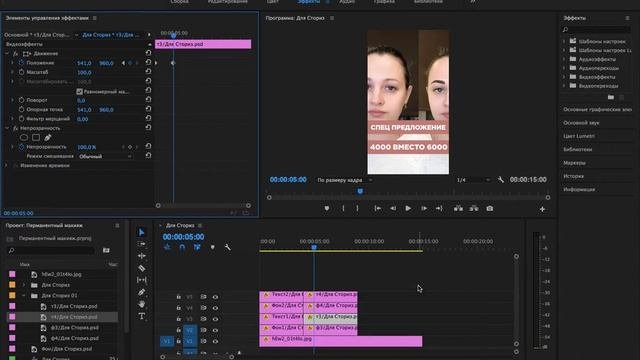The width and height of the screenshot is (640, 360).
Task: Click the Extract button in Program monitor
Action: tap(474, 209)
